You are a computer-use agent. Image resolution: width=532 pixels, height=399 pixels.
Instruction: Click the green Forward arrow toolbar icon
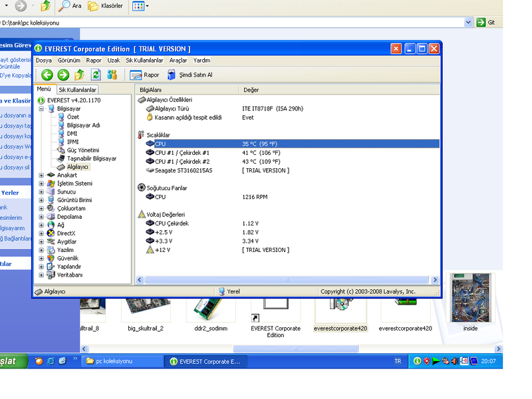tap(63, 75)
